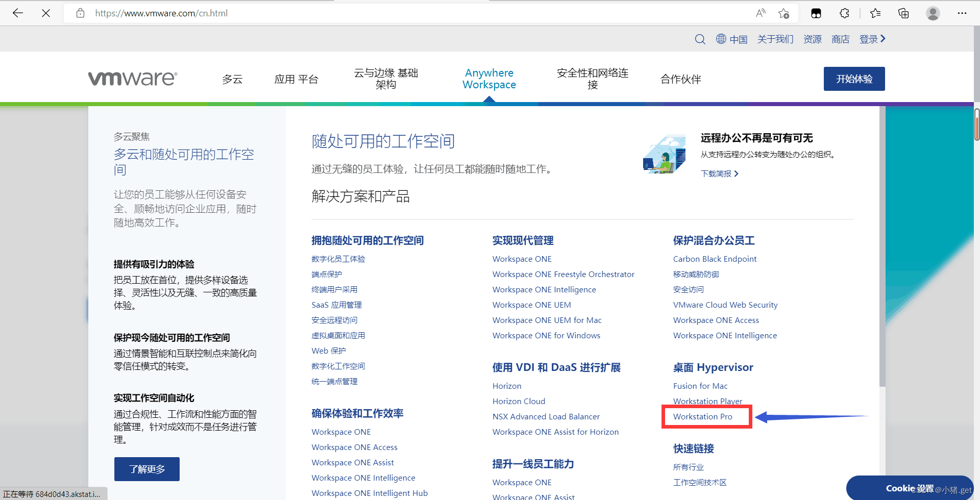Open Read Aloud icon in address bar
Viewport: 980px width, 500px height.
pos(761,13)
